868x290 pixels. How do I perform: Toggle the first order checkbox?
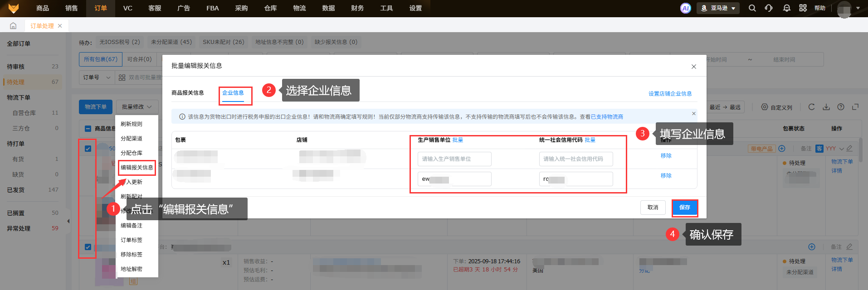[x=88, y=149]
